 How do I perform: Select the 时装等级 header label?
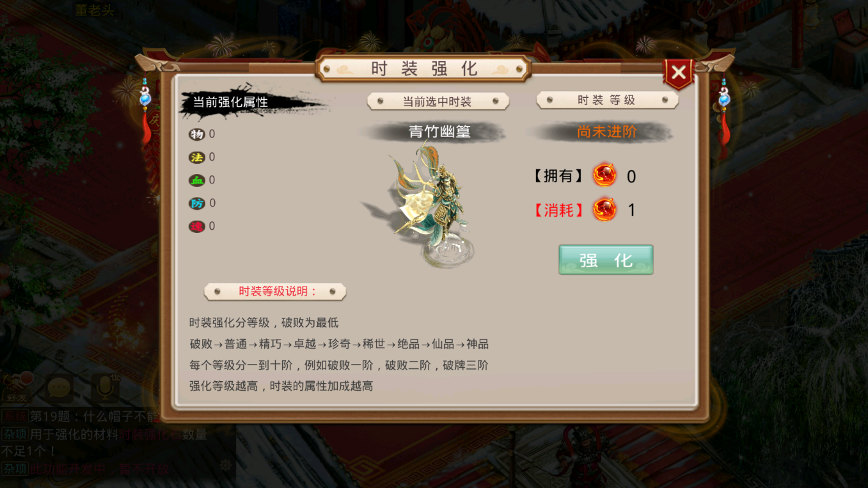point(606,100)
